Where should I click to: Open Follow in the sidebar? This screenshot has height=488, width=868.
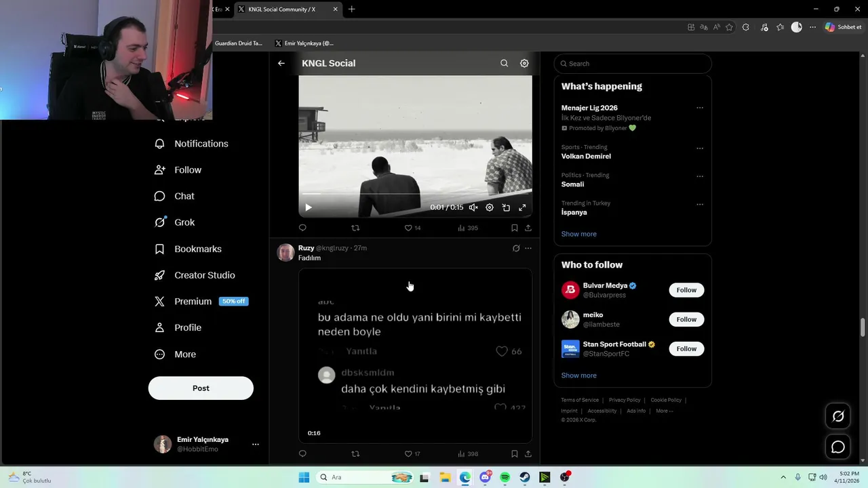click(178, 170)
